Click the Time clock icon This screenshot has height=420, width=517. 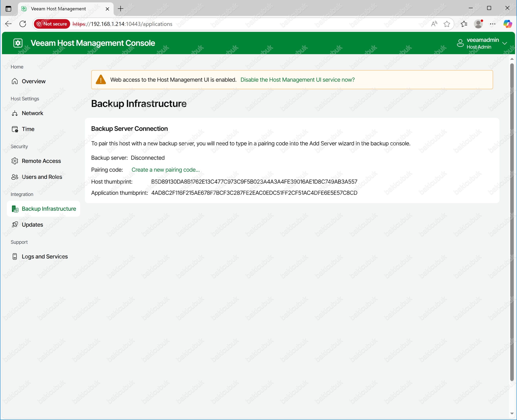(15, 129)
